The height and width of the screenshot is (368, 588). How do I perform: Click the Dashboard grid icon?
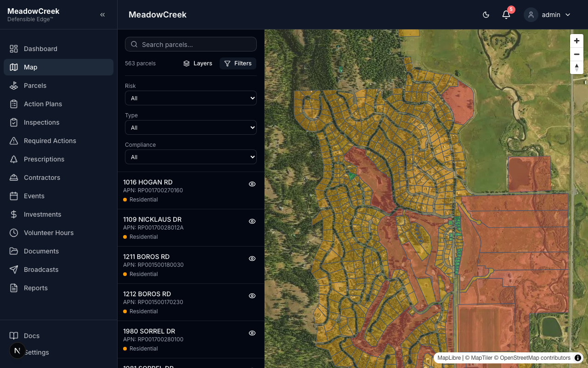[x=14, y=49]
